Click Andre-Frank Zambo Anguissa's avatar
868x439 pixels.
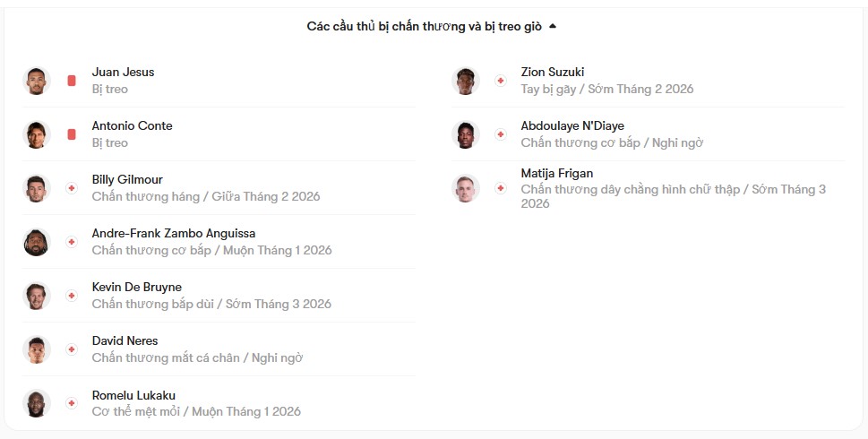tap(37, 242)
